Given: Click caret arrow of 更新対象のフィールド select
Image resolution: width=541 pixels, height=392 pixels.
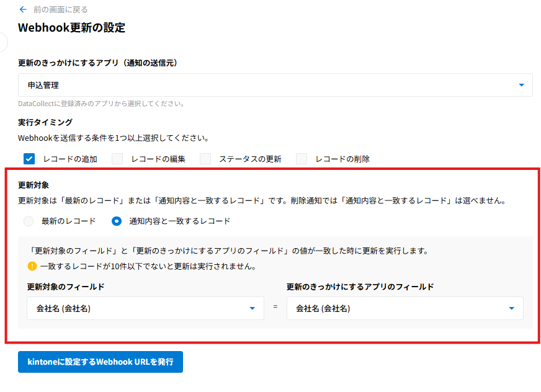Looking at the screenshot, I should (253, 308).
